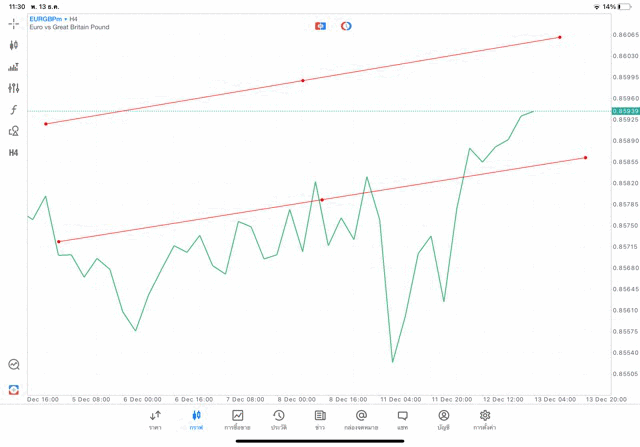The image size is (640, 447).
Task: Toggle the red-blue trade panel button
Action: point(320,26)
